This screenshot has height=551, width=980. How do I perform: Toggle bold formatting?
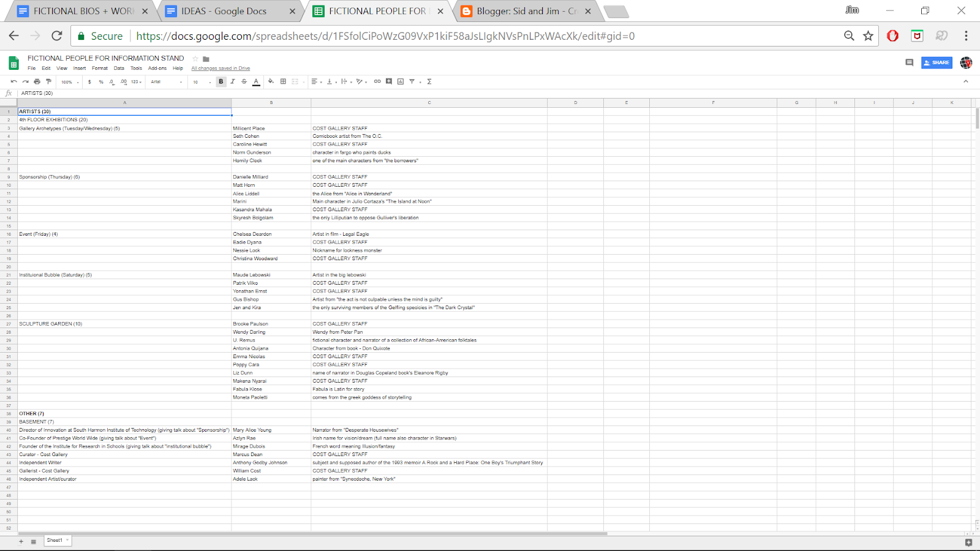pos(221,81)
